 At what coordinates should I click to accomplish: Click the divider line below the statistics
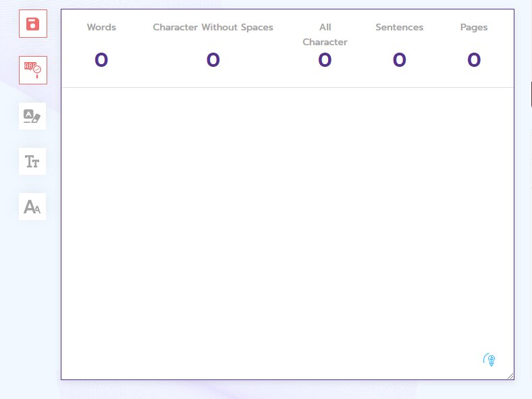pyautogui.click(x=287, y=87)
